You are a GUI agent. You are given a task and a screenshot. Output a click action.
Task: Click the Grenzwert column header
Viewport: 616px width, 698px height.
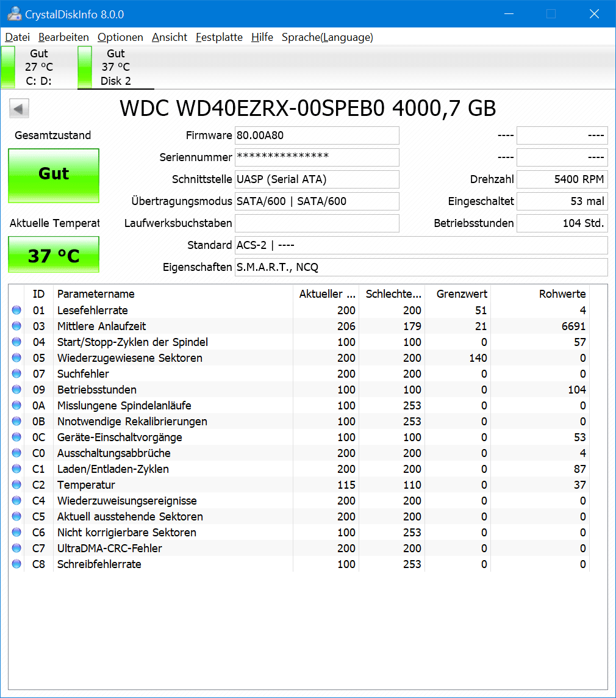[x=458, y=294]
